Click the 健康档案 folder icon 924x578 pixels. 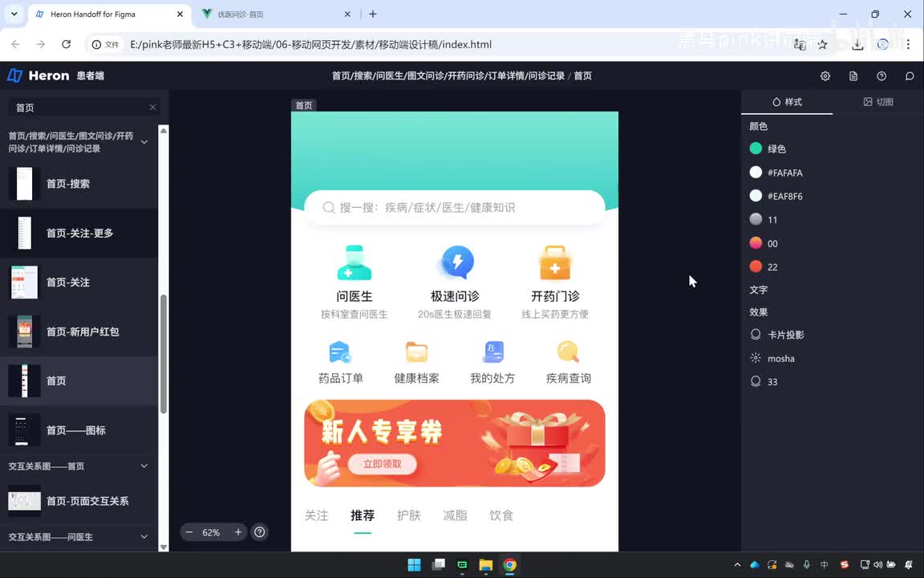[416, 352]
